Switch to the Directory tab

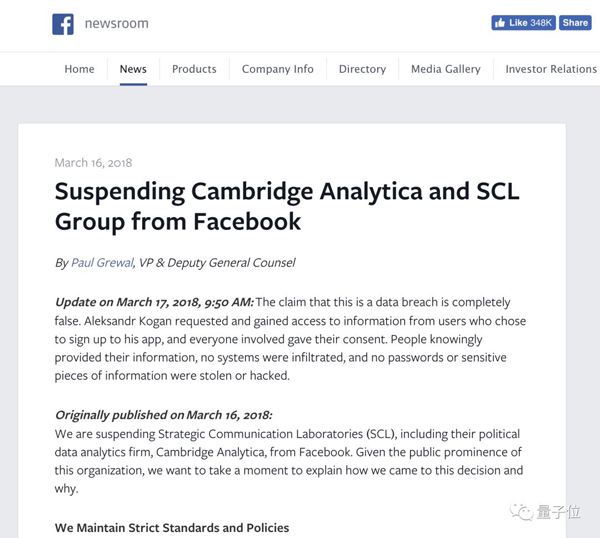pos(362,69)
